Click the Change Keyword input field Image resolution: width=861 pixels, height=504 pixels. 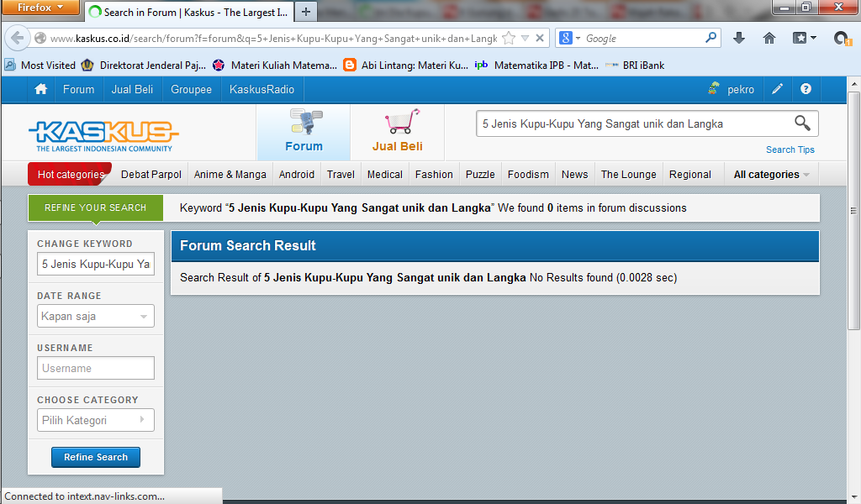click(x=96, y=264)
